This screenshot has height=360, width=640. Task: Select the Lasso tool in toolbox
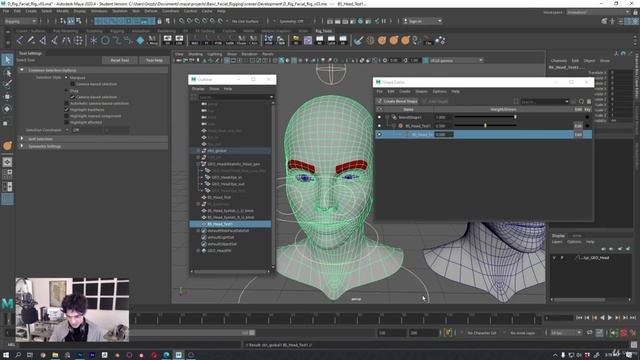7,73
